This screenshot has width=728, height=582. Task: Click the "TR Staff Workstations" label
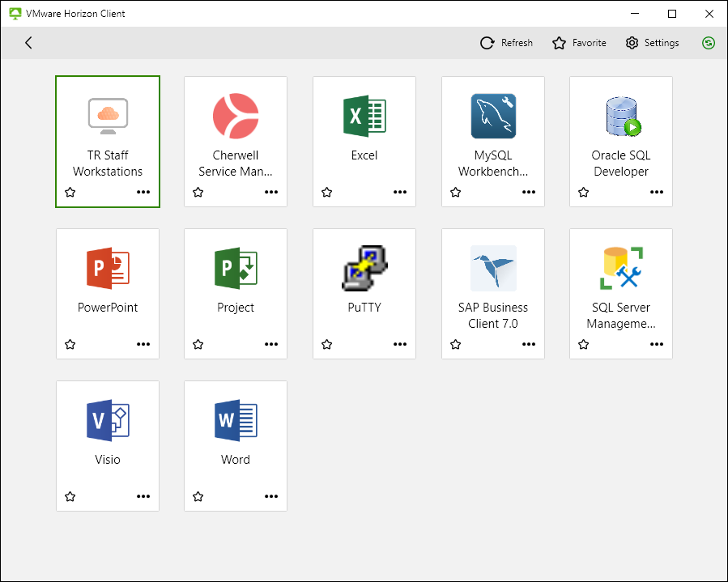point(108,164)
